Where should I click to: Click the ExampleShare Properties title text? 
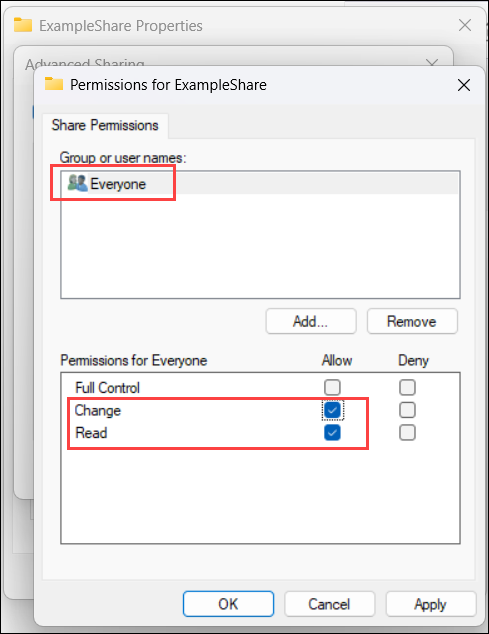121,26
